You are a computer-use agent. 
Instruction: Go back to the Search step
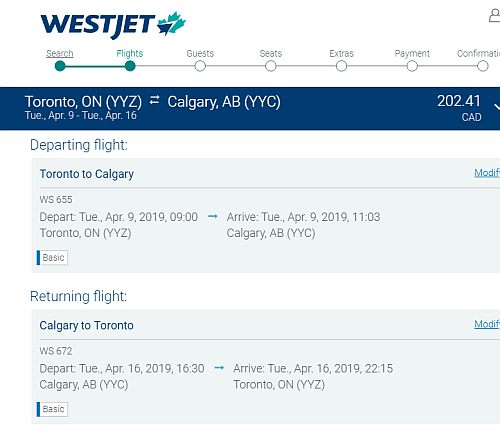tap(60, 53)
